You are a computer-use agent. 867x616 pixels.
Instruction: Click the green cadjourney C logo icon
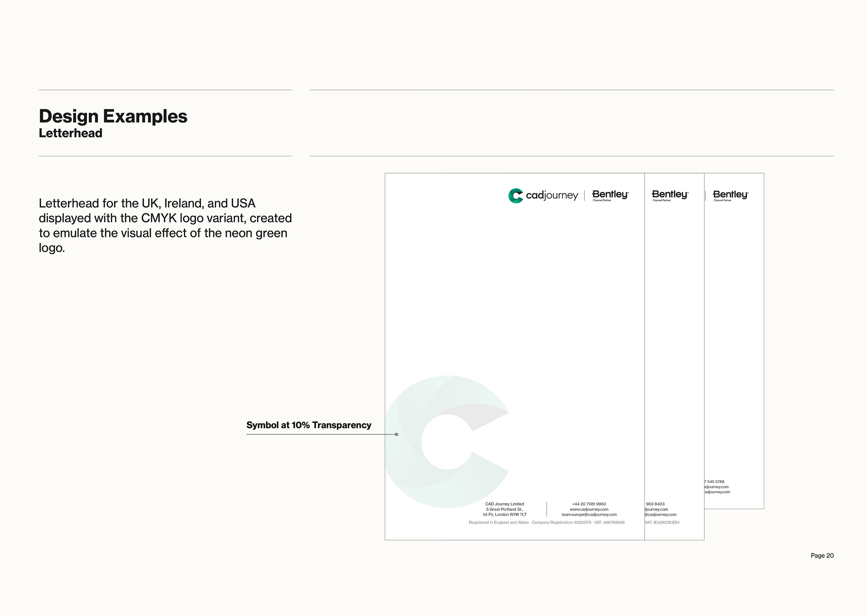click(515, 196)
